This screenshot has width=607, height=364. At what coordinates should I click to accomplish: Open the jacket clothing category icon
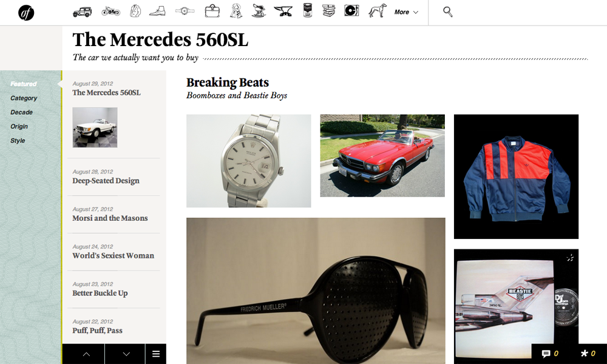coord(135,11)
